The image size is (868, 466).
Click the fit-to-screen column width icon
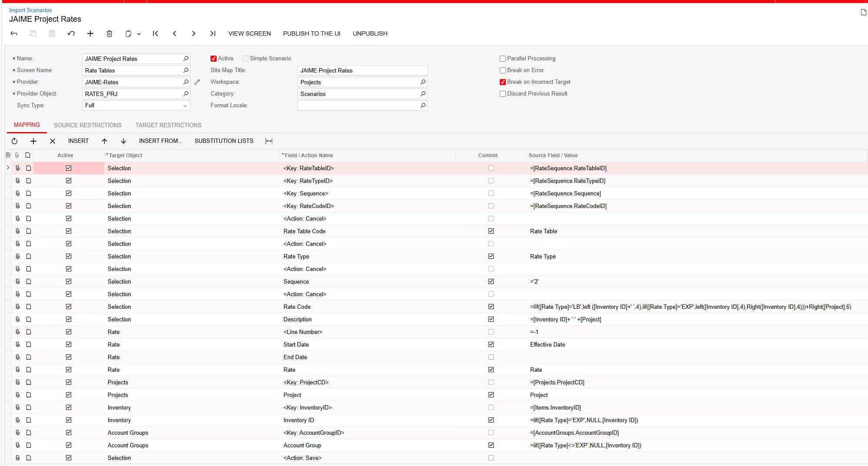click(x=269, y=141)
